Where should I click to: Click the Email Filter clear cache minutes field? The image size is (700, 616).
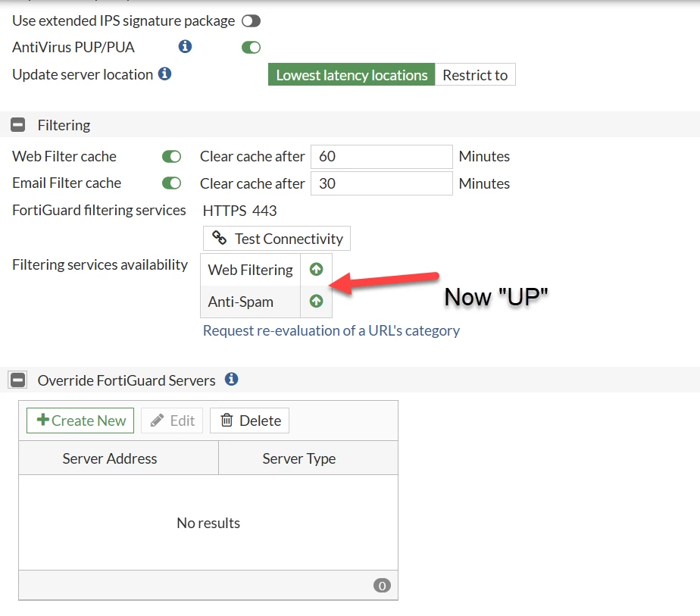(382, 183)
